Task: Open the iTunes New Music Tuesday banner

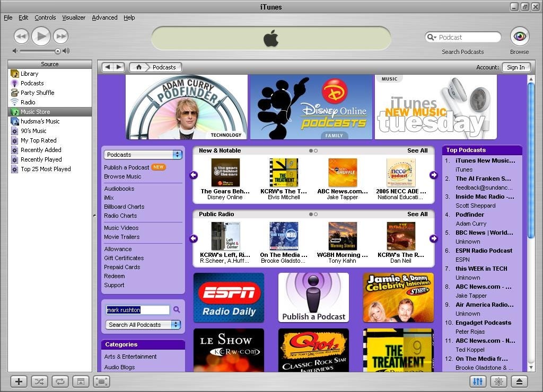Action: (x=436, y=107)
